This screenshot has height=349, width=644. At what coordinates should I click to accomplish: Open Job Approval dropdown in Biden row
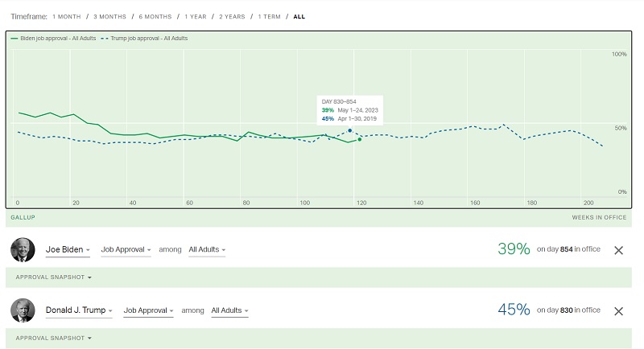click(126, 250)
